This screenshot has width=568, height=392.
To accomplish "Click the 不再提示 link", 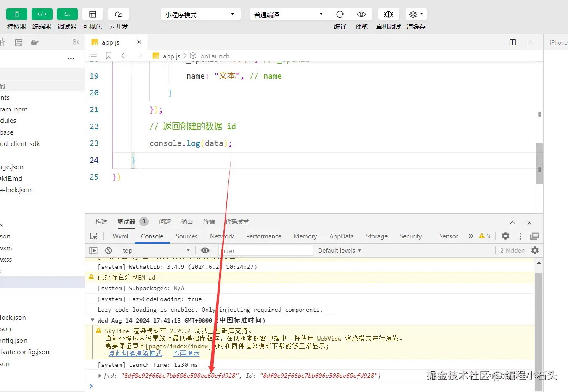I will [186, 353].
